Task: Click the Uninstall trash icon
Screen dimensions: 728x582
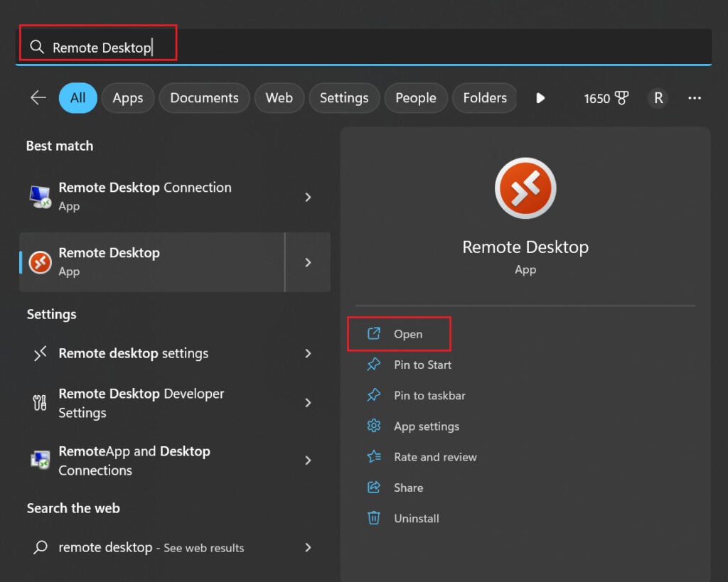Action: pos(374,518)
